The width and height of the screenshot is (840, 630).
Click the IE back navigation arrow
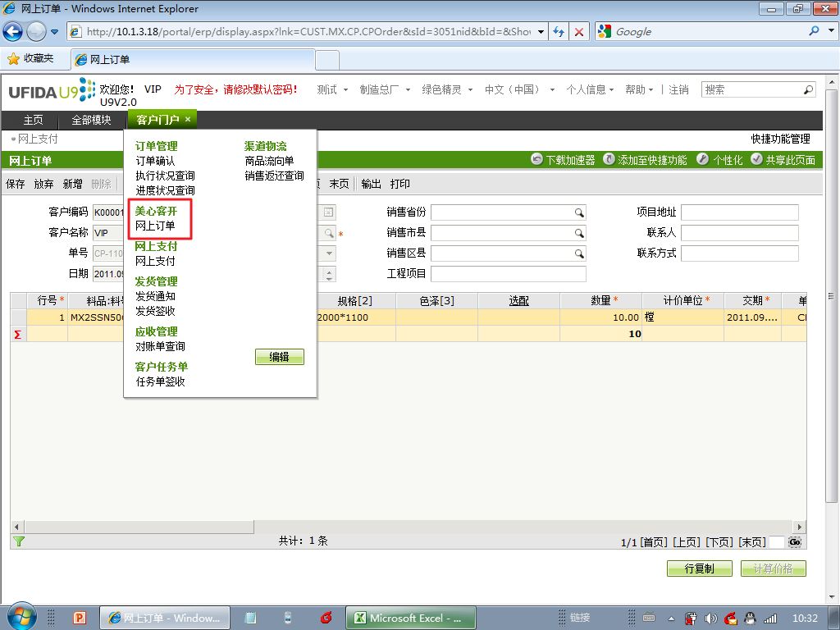pos(12,32)
